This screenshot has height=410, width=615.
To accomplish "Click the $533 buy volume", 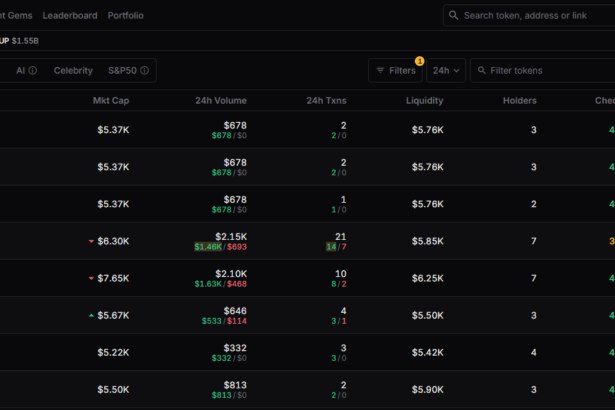I will (211, 321).
